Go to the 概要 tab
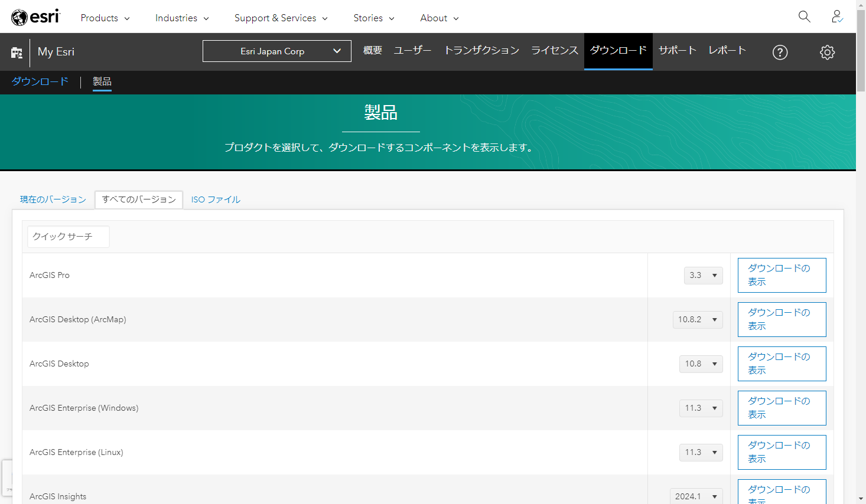866x504 pixels. pos(373,50)
